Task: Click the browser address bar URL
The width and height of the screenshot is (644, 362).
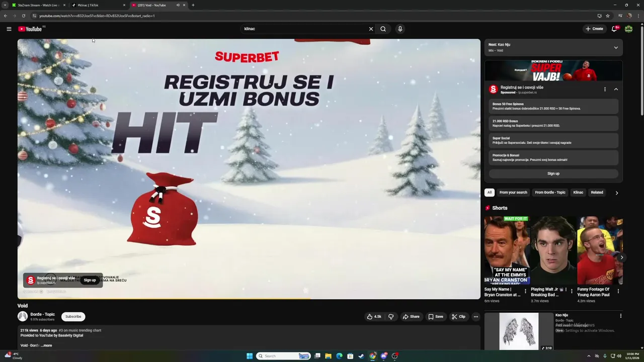Action: [97, 16]
